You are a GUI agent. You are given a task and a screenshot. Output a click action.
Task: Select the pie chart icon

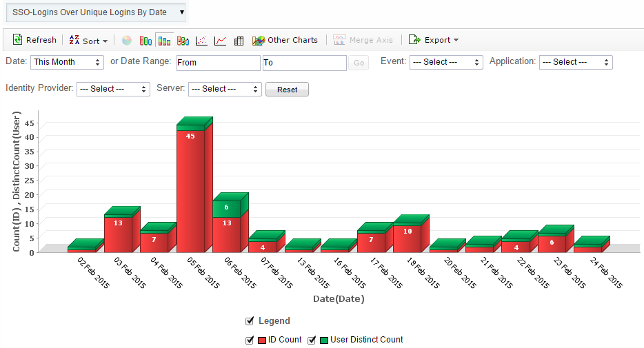pos(127,41)
